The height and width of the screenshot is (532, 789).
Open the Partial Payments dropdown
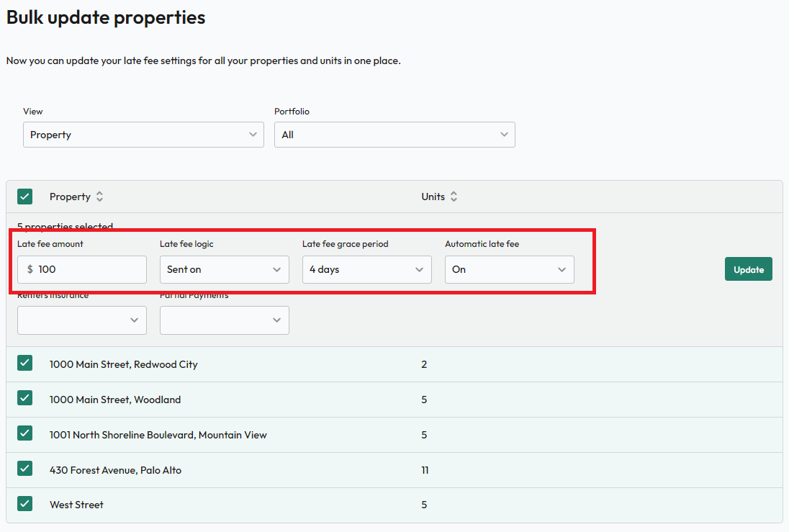225,320
